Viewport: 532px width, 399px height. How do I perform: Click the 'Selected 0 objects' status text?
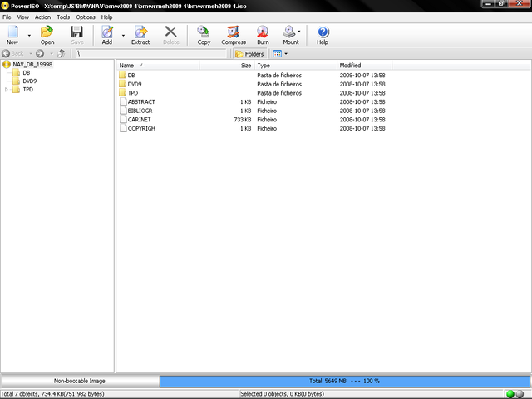[282, 394]
